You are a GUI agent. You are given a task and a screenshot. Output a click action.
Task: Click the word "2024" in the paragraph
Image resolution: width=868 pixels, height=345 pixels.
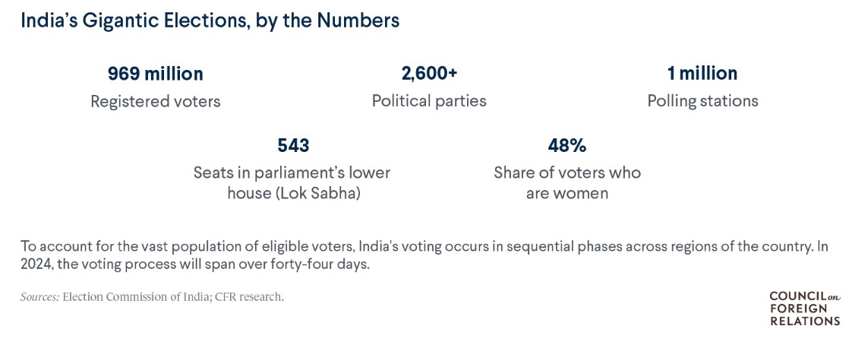click(36, 264)
